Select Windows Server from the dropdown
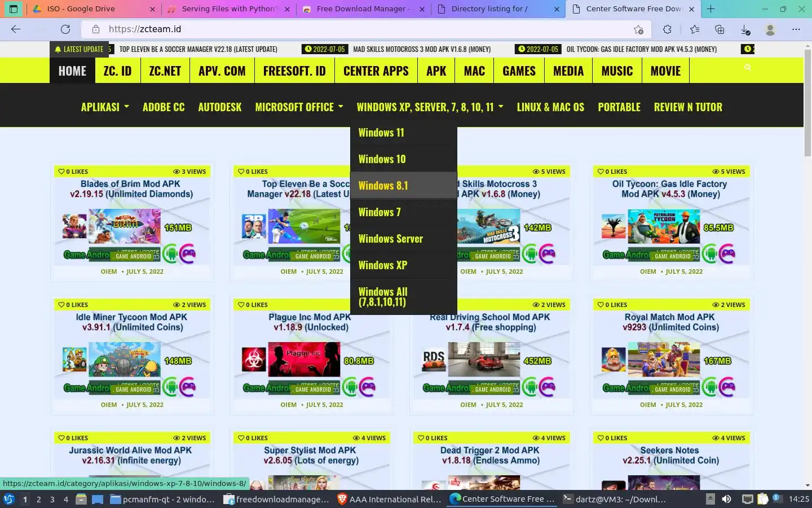Image resolution: width=812 pixels, height=508 pixels. pos(404,239)
